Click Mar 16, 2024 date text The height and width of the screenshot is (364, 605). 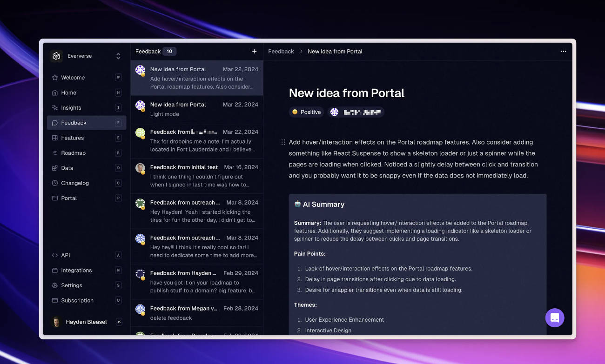pyautogui.click(x=241, y=167)
